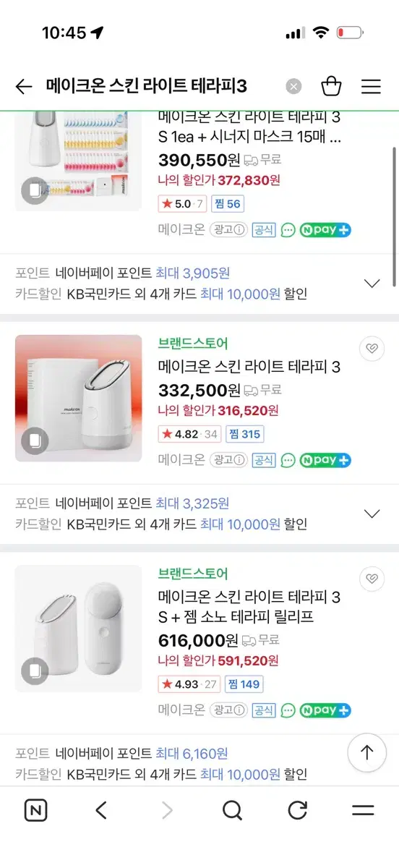Tap the 광고 info badge on the 616,000원 item
The height and width of the screenshot is (868, 399).
[x=229, y=710]
